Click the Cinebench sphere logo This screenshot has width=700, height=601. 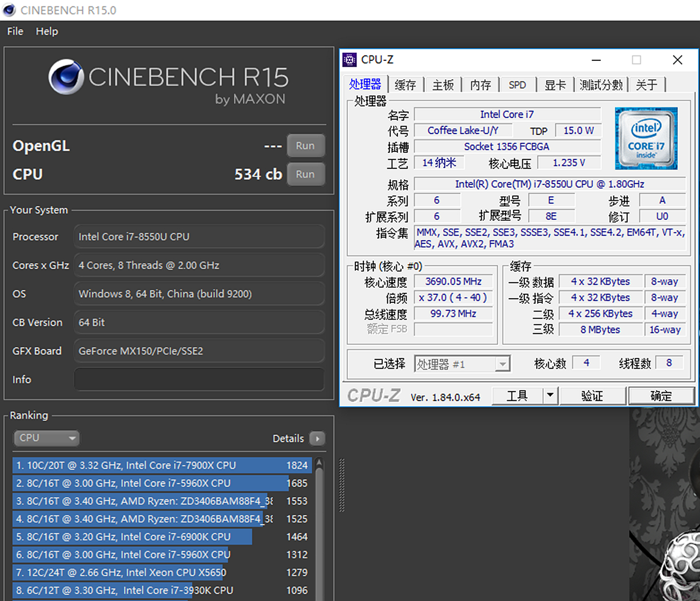coord(66,77)
